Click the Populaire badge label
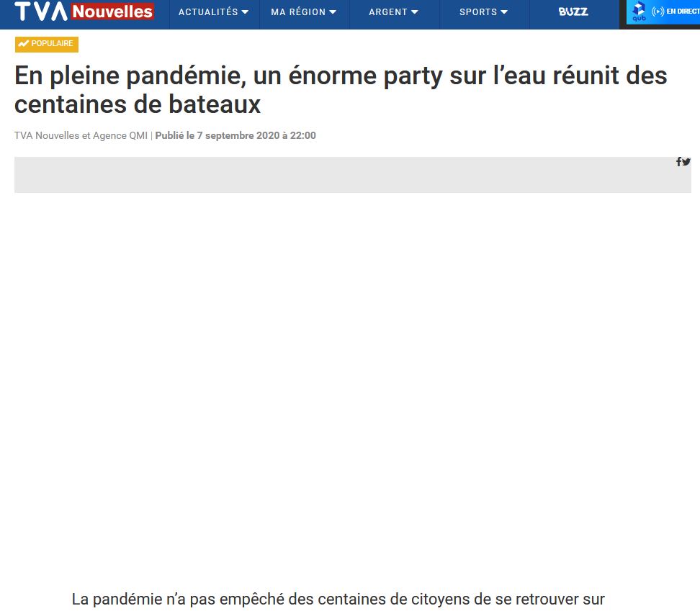Screen dimensions: 700x611 coord(52,44)
